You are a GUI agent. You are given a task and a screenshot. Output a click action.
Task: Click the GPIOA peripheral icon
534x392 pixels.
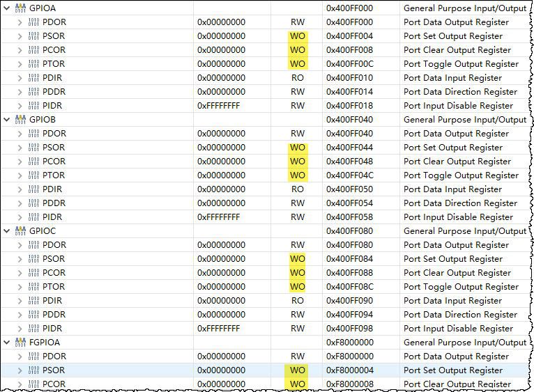coord(20,8)
